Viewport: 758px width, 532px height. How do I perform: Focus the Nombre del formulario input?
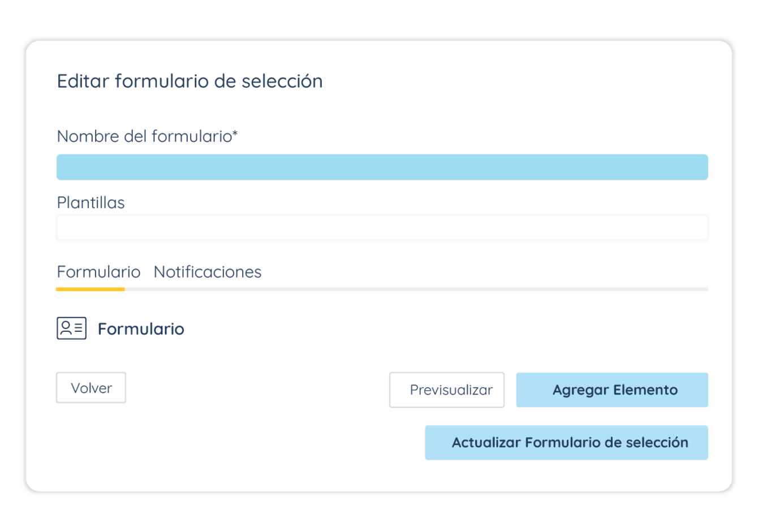coord(382,167)
